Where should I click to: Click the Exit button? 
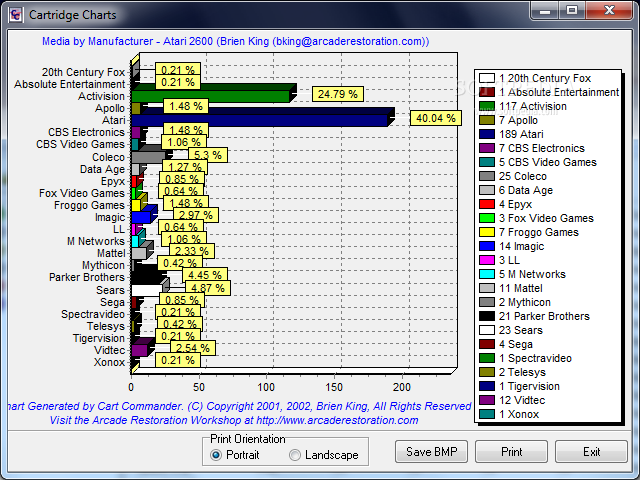pyautogui.click(x=591, y=451)
